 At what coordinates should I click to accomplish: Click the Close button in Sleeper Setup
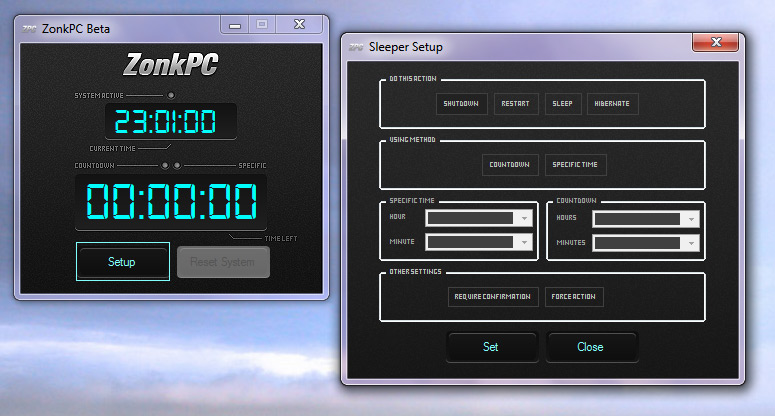click(x=591, y=347)
